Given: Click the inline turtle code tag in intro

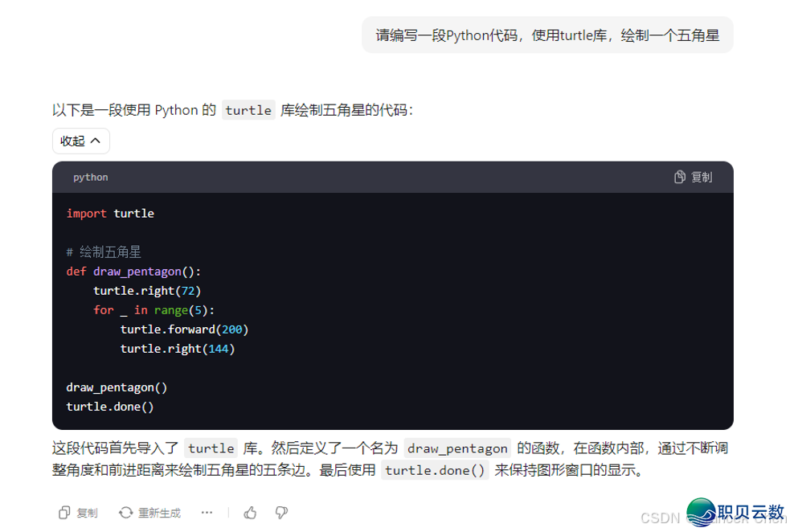Looking at the screenshot, I should click(248, 111).
